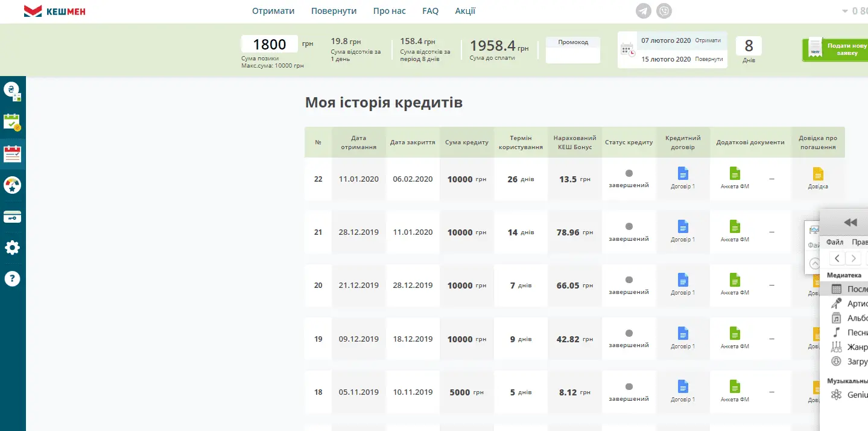Click the loan amount field showing 1800
Image resolution: width=868 pixels, height=431 pixels.
coord(269,44)
